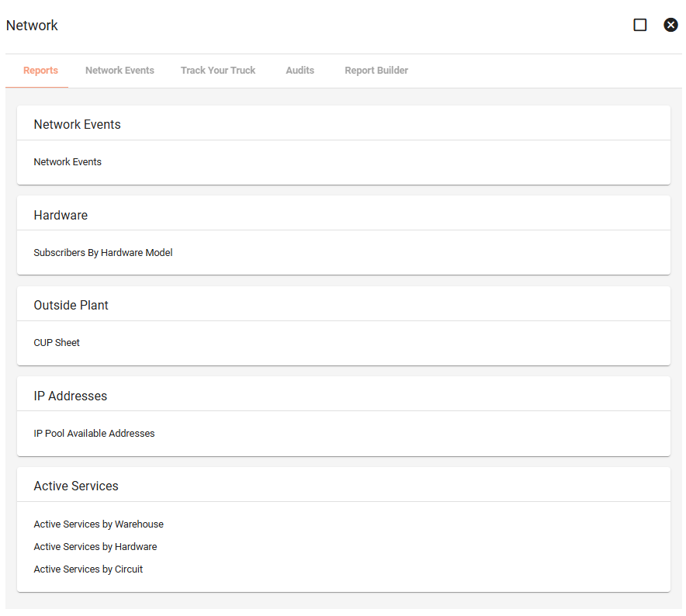
Task: Open IP Pool Available Addresses report
Action: click(x=94, y=433)
